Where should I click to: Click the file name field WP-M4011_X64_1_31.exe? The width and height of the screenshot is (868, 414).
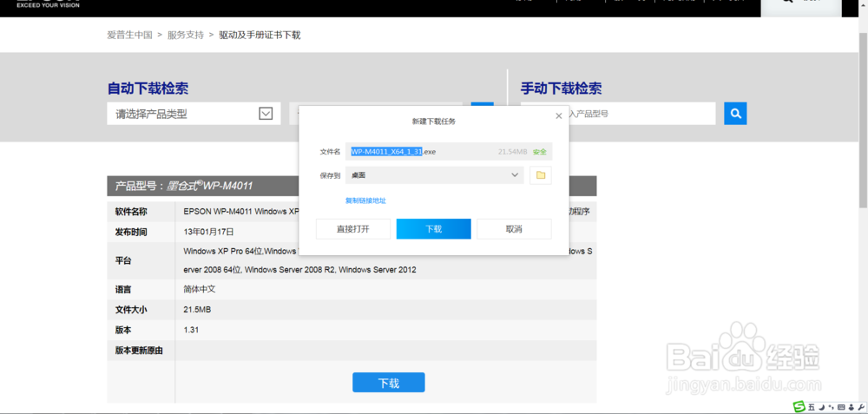[449, 152]
